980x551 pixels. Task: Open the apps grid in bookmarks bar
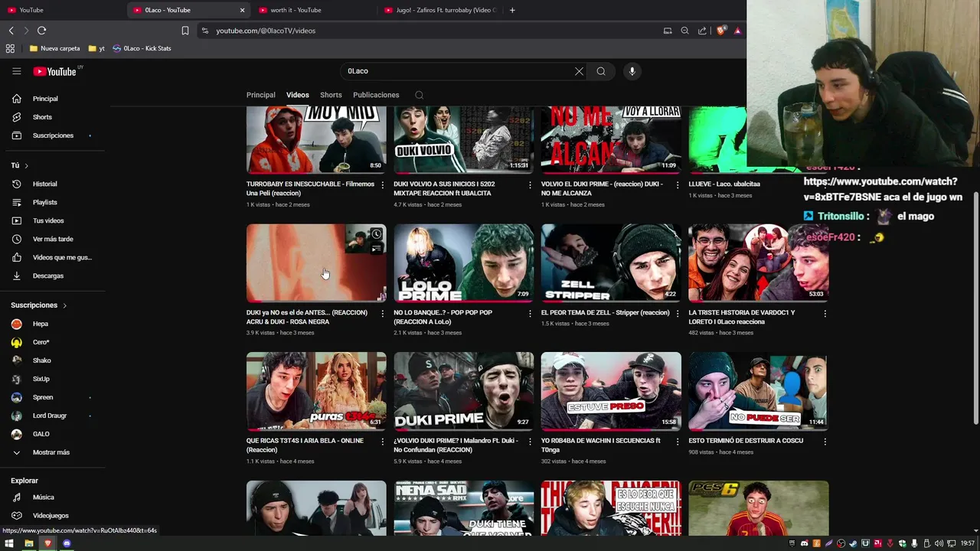click(10, 48)
